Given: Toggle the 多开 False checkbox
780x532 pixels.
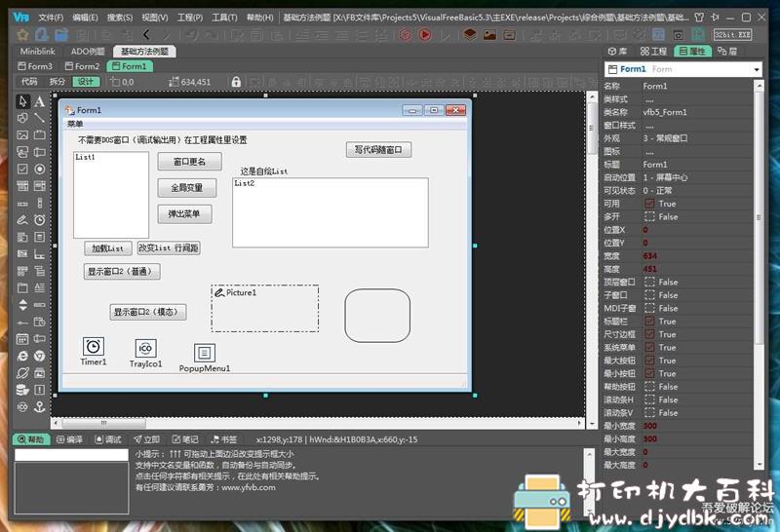Looking at the screenshot, I should pos(649,216).
